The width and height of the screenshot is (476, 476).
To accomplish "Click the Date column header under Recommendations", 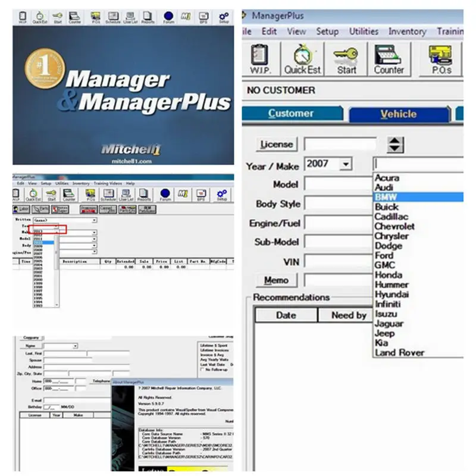I will pyautogui.click(x=286, y=315).
